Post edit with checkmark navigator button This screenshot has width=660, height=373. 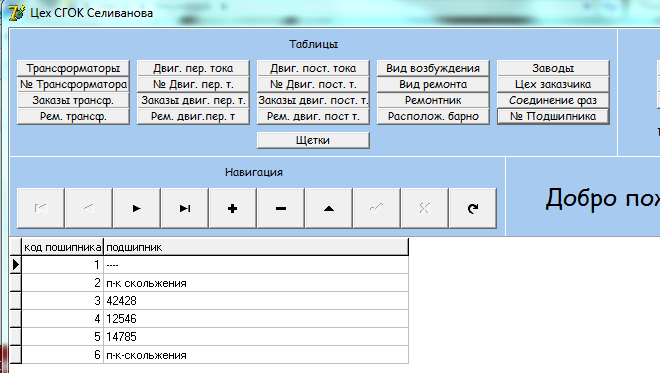[377, 208]
